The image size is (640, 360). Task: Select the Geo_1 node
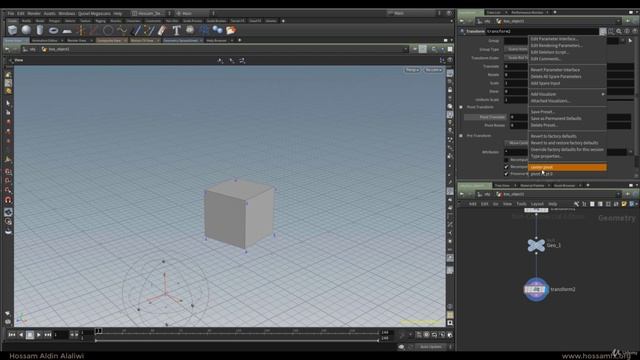[x=536, y=245]
